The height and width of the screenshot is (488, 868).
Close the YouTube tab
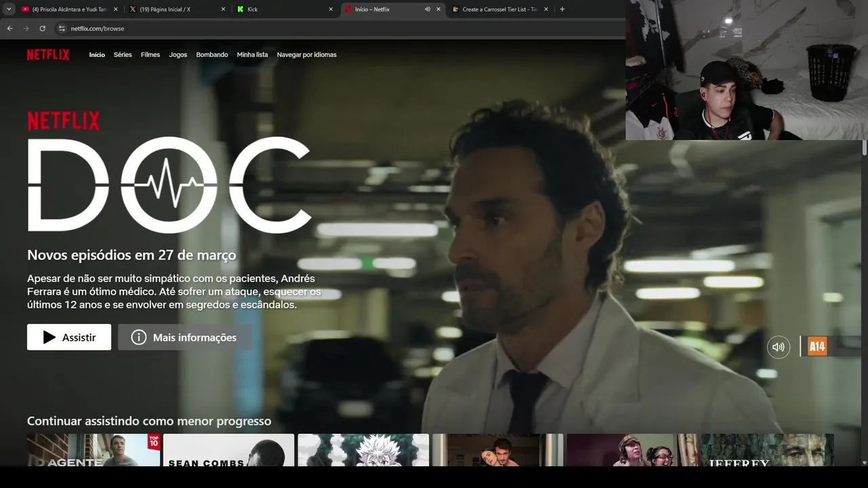coord(115,9)
